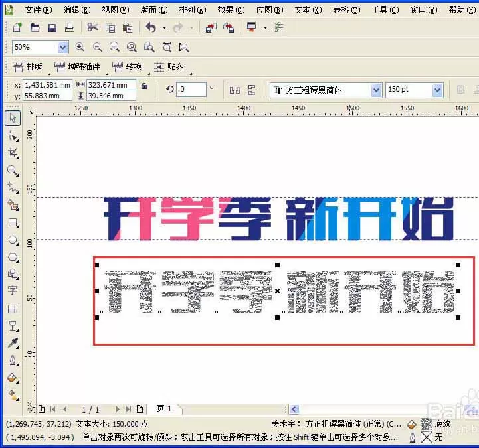Select the Eyedropper tool
The image size is (479, 448).
pos(13,343)
